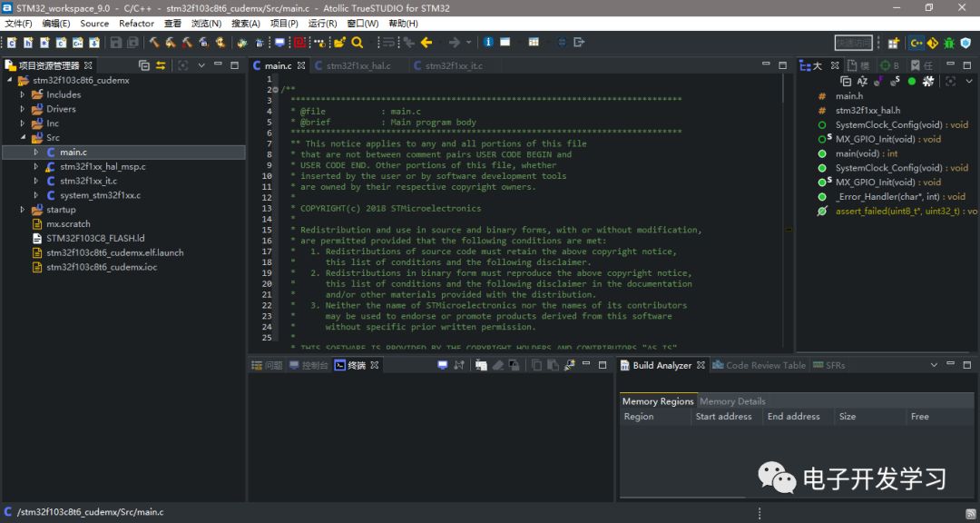This screenshot has width=980, height=523.
Task: Switch to Memory Details tab
Action: click(732, 401)
